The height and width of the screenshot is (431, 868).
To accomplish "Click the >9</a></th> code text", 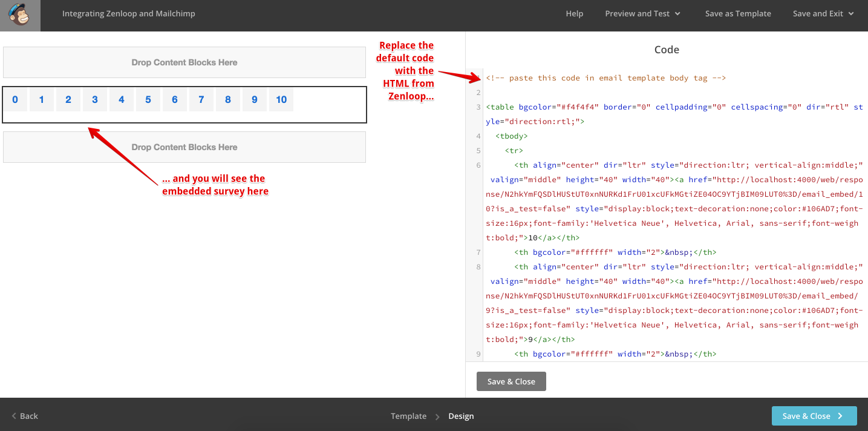I will [x=549, y=340].
